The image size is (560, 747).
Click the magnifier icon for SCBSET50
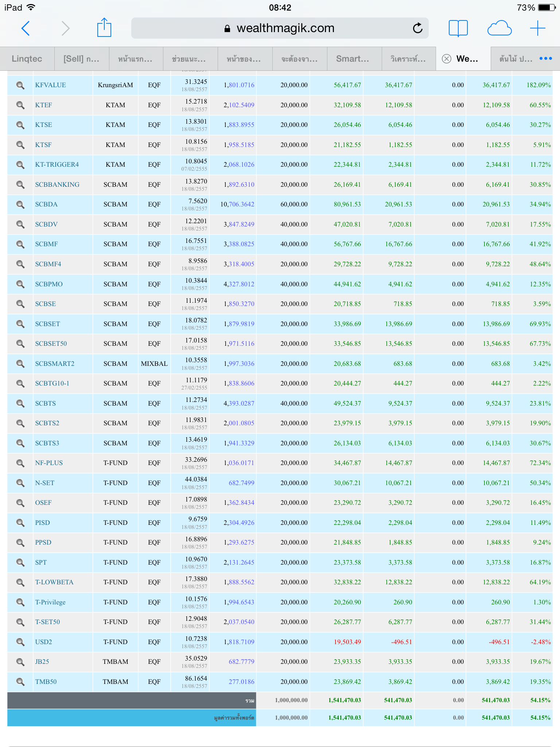pos(20,344)
